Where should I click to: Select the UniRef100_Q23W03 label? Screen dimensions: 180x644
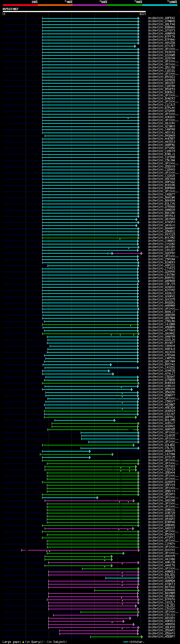(x=161, y=126)
